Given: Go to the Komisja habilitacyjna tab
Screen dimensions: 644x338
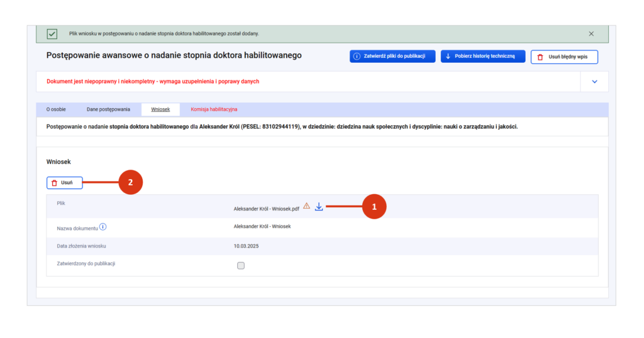Looking at the screenshot, I should [x=214, y=109].
